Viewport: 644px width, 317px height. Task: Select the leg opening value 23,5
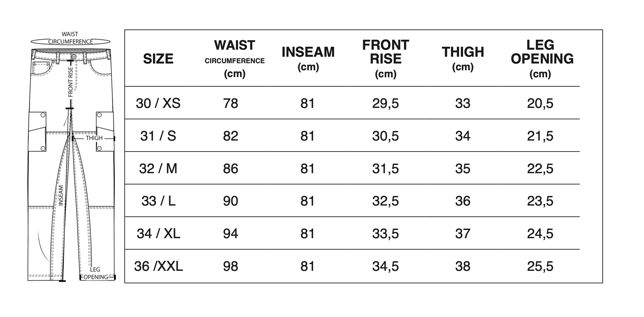[540, 201]
